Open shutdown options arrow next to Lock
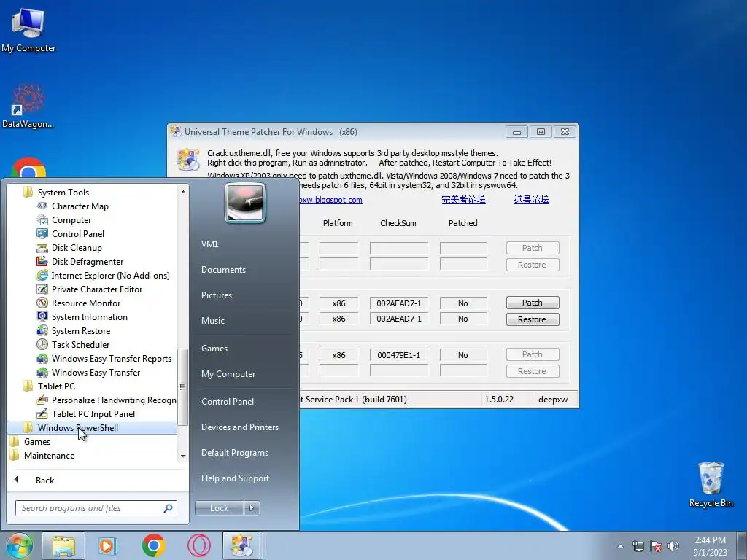This screenshot has width=747, height=560. tap(252, 508)
